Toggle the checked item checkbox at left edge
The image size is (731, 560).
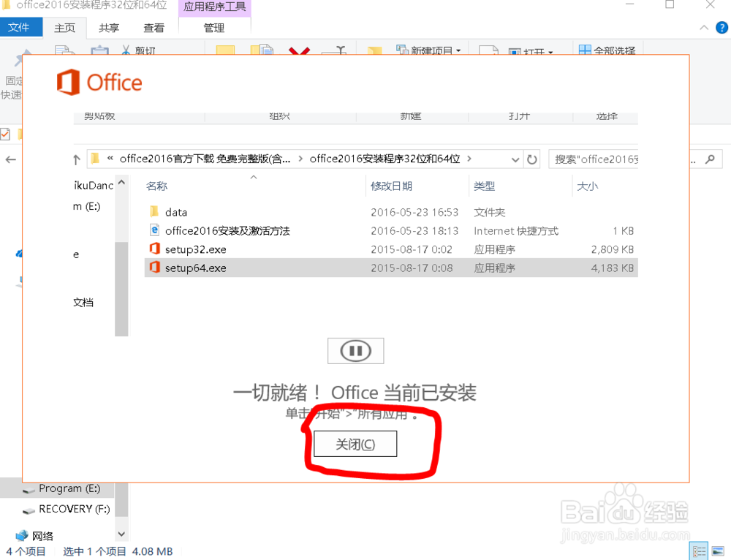click(4, 135)
